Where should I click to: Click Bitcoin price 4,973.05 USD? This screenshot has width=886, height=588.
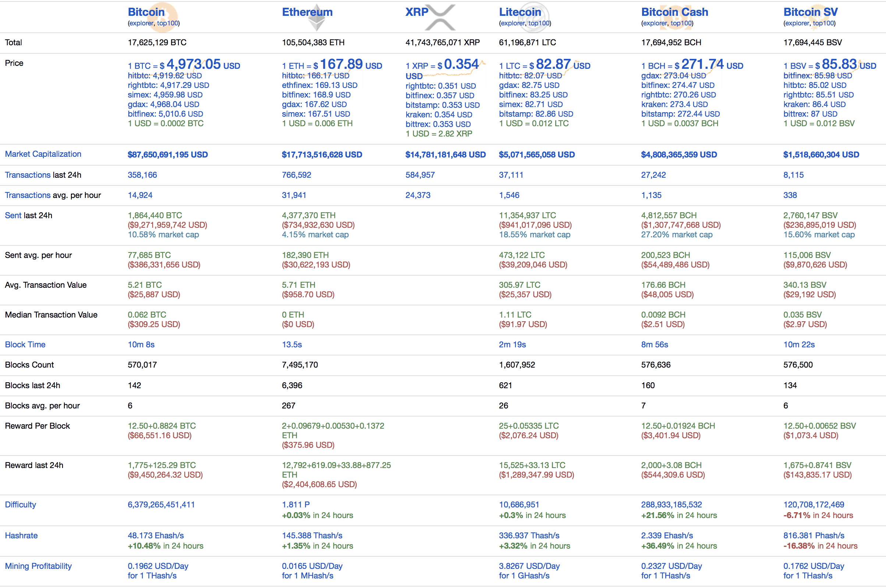pyautogui.click(x=184, y=64)
